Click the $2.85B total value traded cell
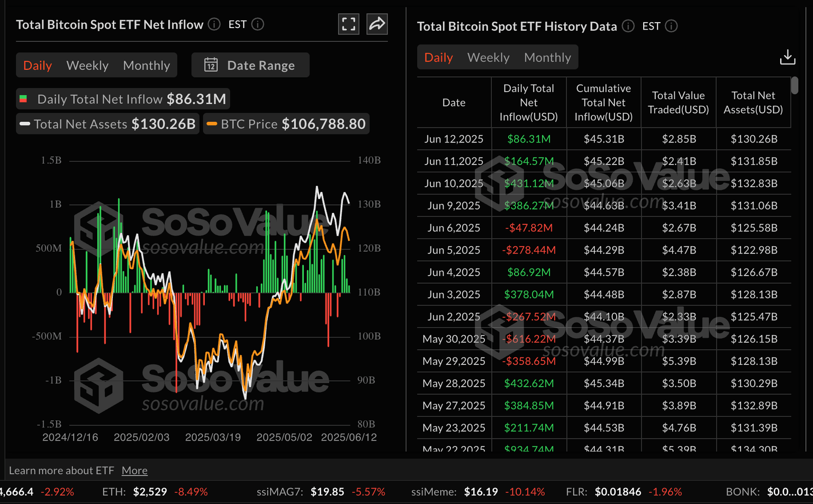This screenshot has width=813, height=504. (x=679, y=139)
